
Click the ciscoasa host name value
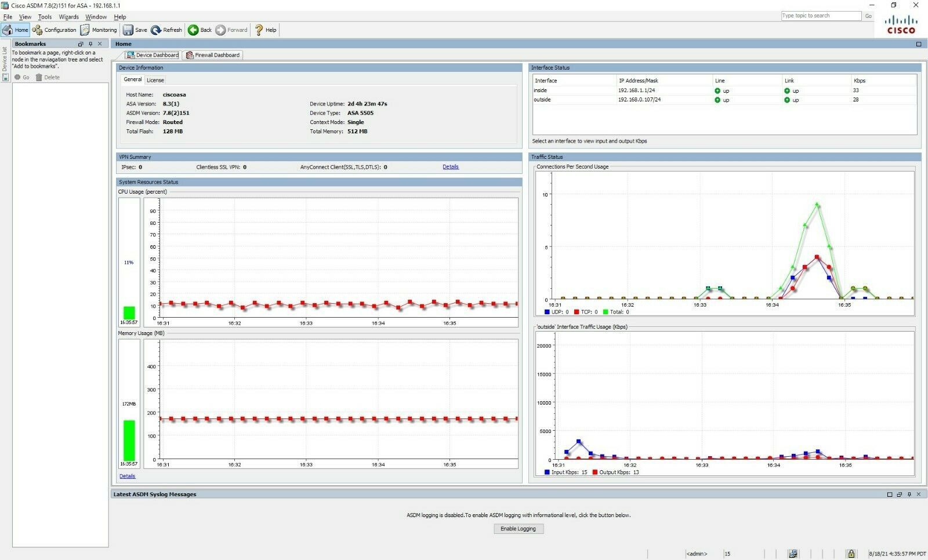point(174,94)
